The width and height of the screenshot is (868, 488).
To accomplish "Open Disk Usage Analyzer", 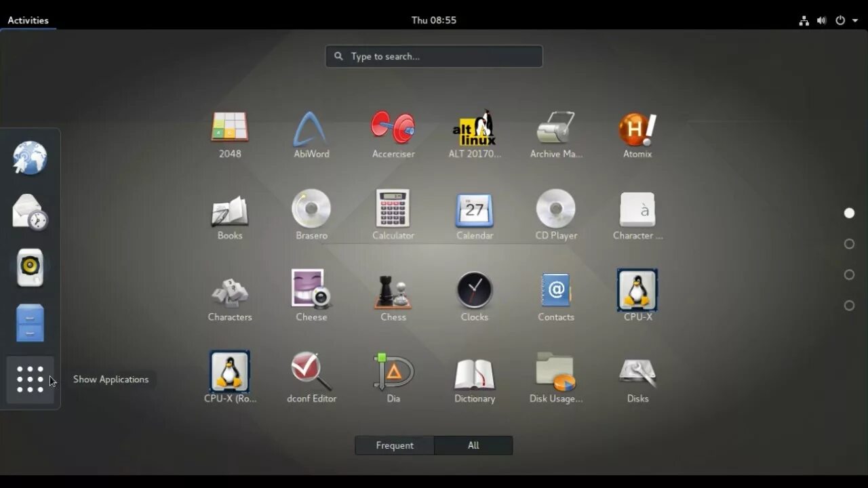I will click(x=556, y=379).
